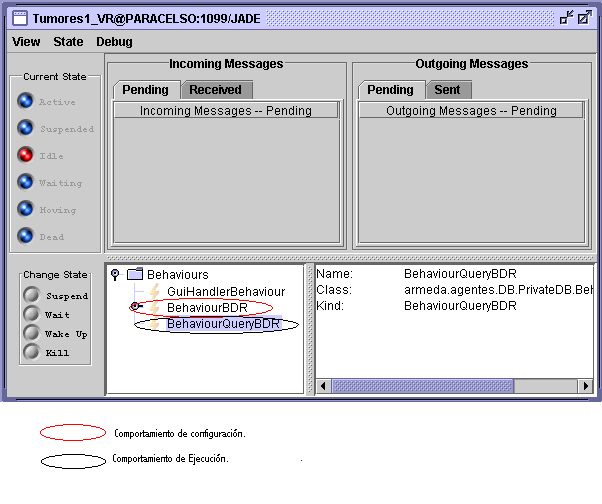The width and height of the screenshot is (602, 504).
Task: Collapse the Behaviours tree root node
Action: [x=116, y=274]
